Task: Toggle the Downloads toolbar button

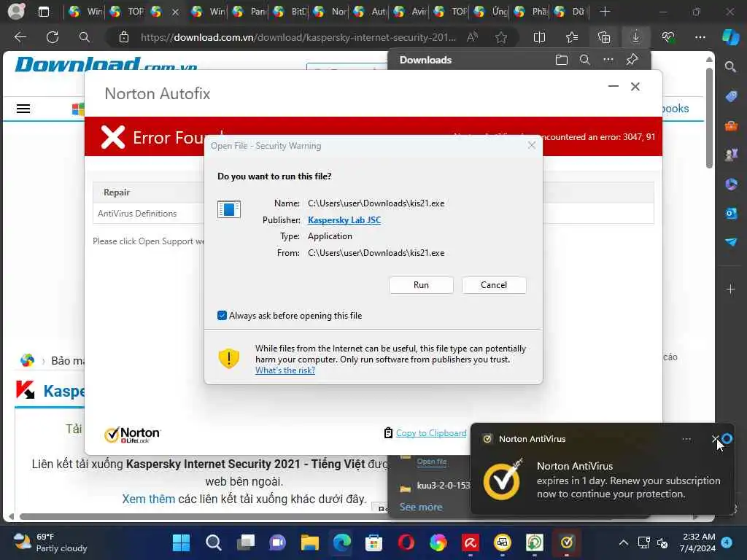Action: (635, 37)
